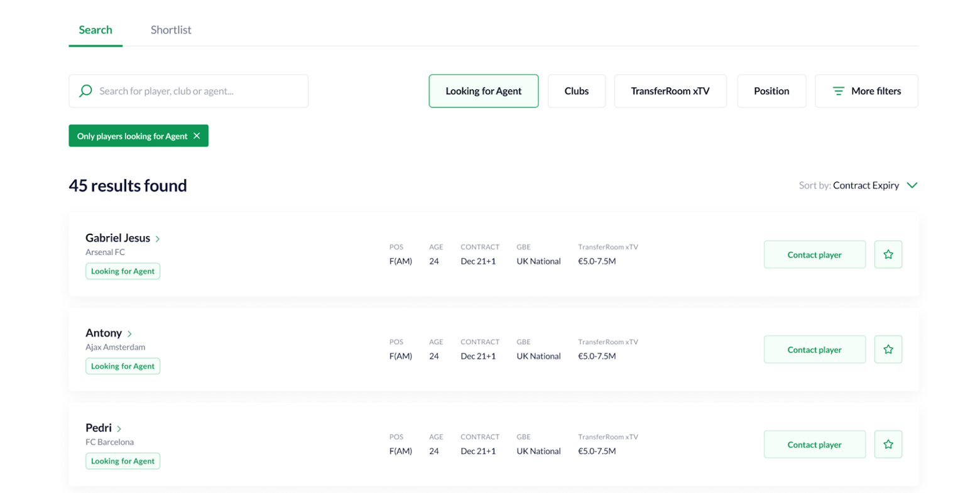Click Pedri's shortlist star icon
Screen dimensions: 980x493
coord(888,444)
